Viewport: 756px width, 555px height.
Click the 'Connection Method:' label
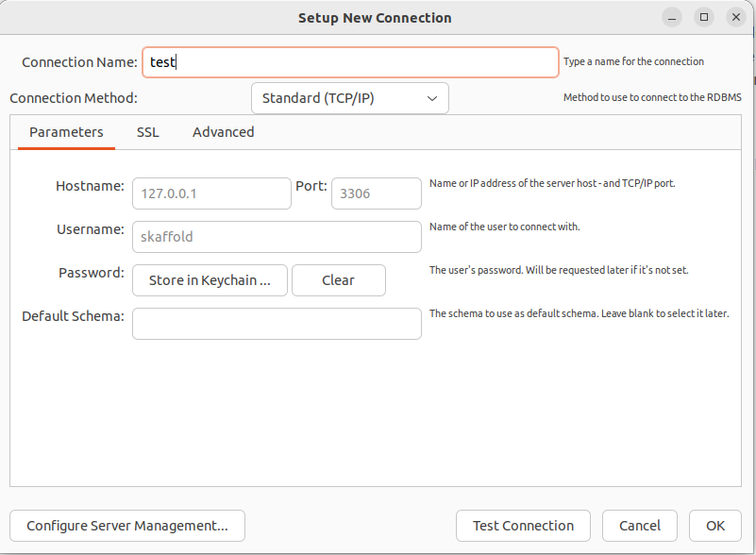[x=74, y=98]
